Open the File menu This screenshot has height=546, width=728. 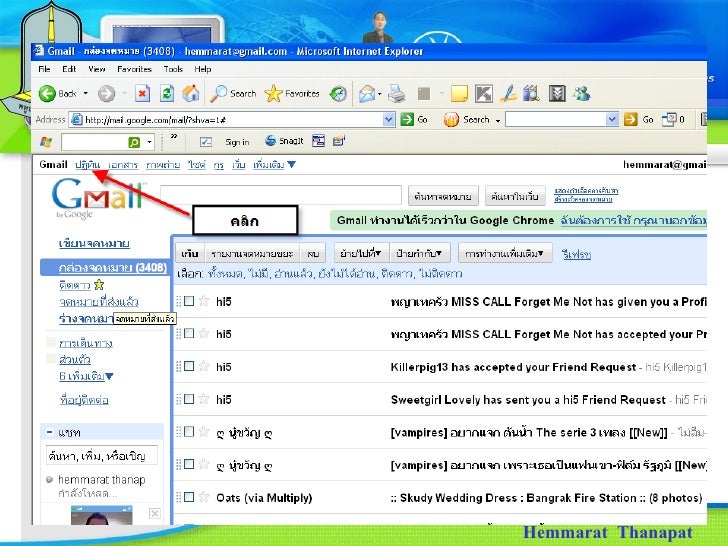point(45,69)
